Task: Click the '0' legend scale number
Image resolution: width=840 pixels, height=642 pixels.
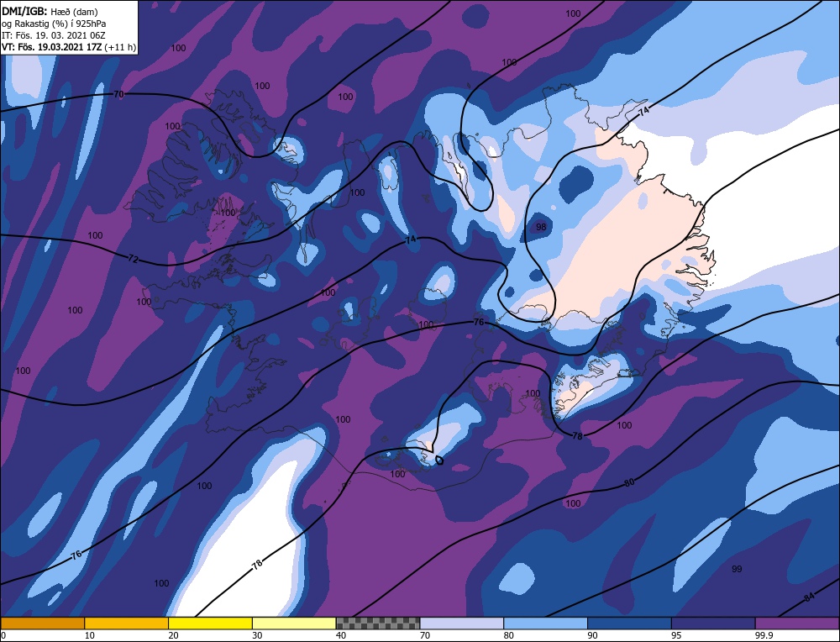Action: [3, 635]
